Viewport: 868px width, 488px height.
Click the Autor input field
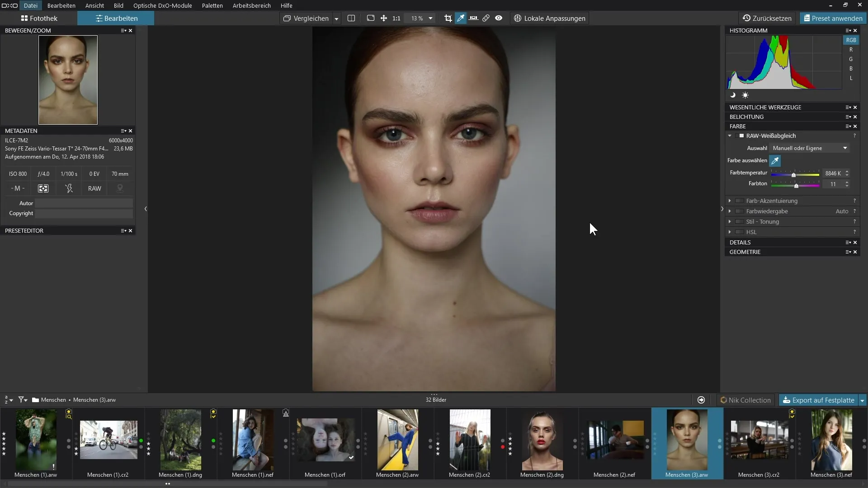point(84,203)
